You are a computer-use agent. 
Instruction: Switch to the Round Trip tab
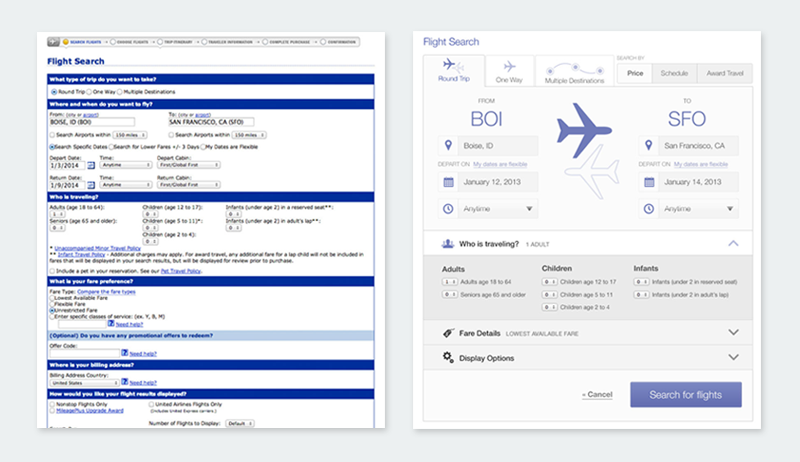coord(454,71)
